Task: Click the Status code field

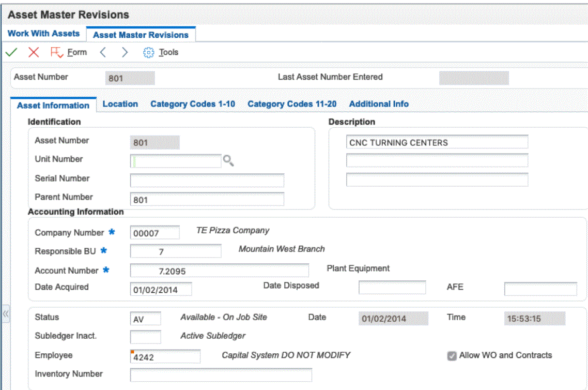Action: pos(145,319)
